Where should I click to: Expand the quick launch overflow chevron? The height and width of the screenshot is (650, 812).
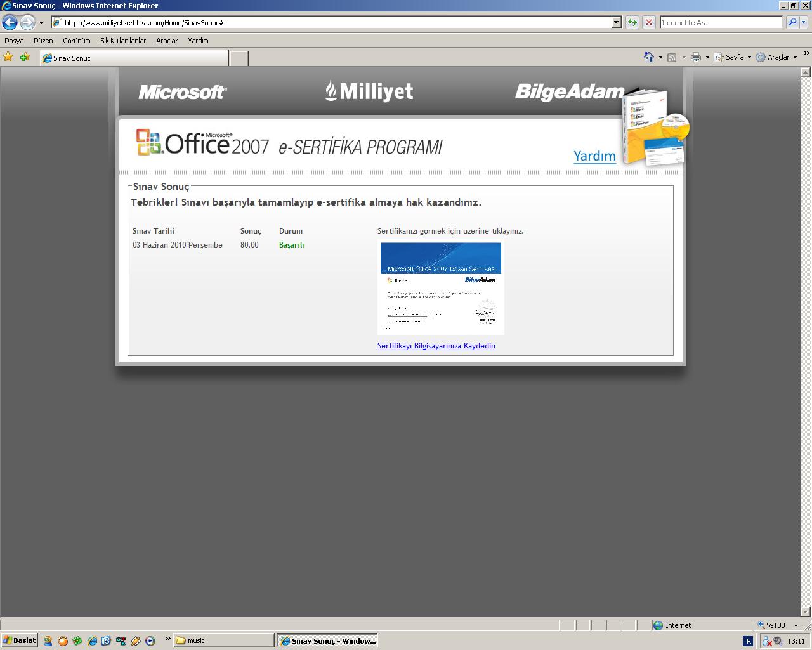coord(168,639)
